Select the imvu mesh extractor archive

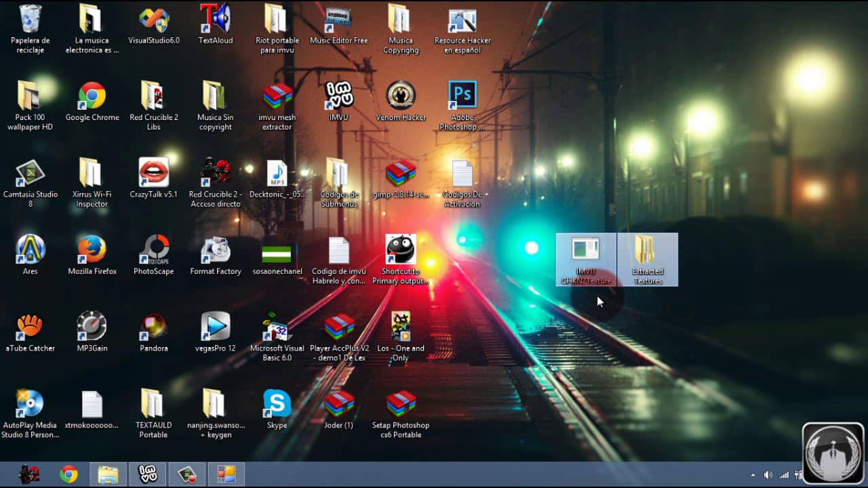click(277, 96)
